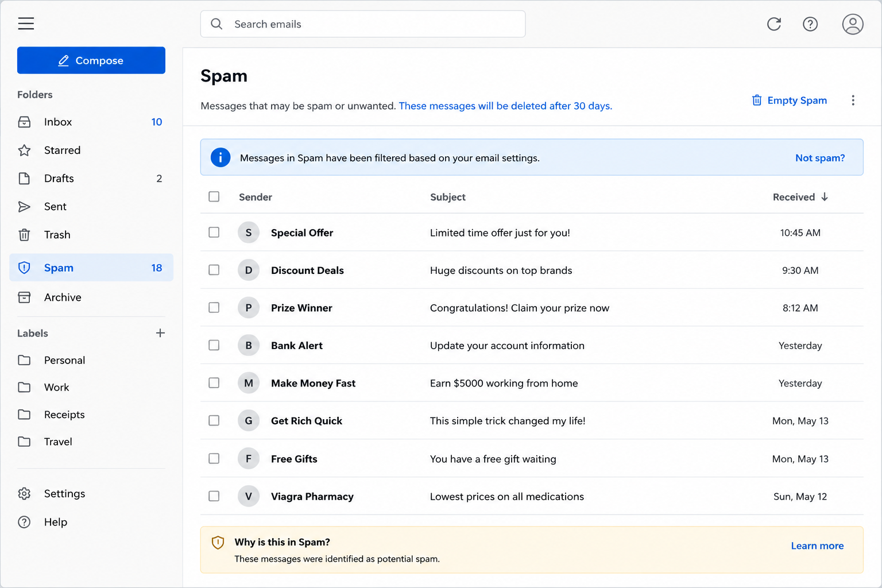This screenshot has height=588, width=882.
Task: Sort by the Received column arrow
Action: tap(825, 197)
